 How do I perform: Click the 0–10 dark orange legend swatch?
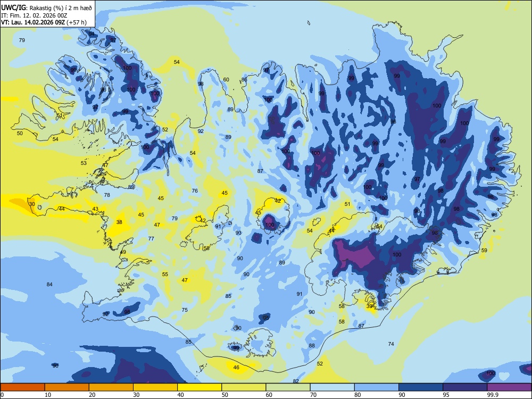(x=22, y=387)
